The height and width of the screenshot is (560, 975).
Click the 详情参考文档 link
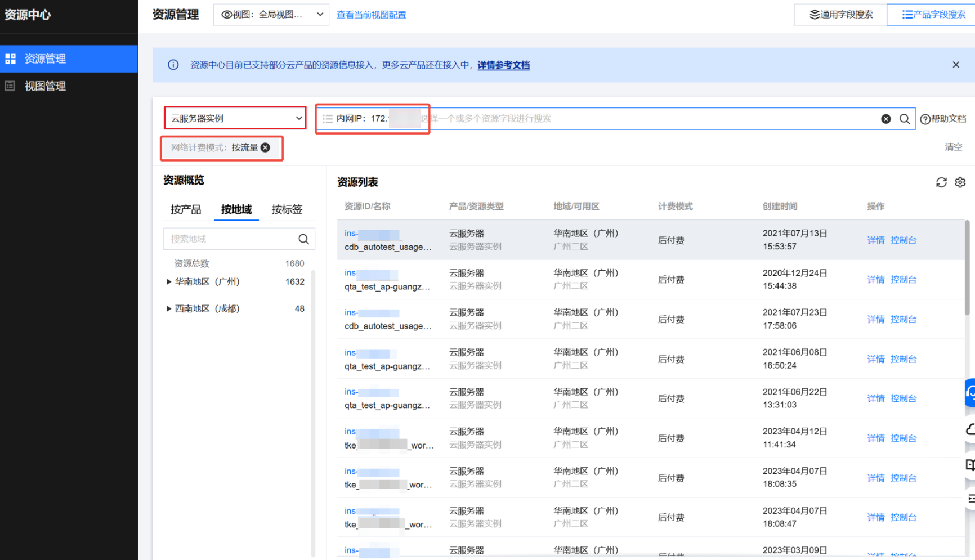pyautogui.click(x=503, y=65)
